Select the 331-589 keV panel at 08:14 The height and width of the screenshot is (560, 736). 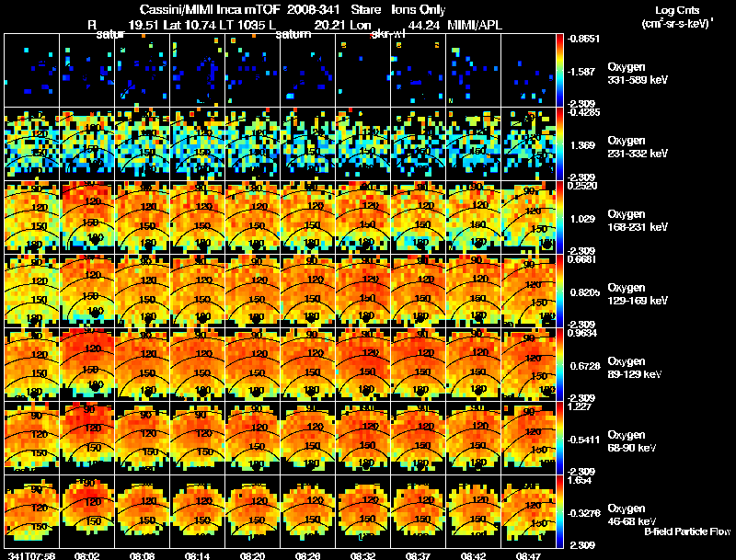tap(198, 71)
